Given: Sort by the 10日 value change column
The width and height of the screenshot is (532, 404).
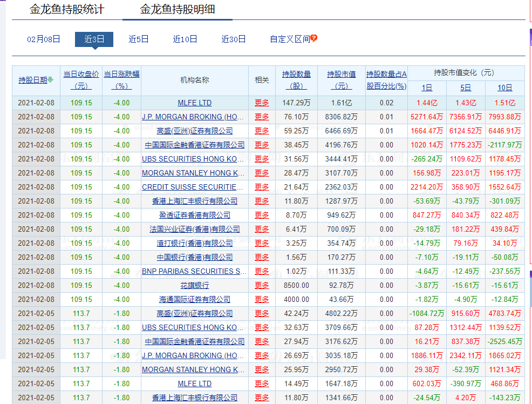Looking at the screenshot, I should click(505, 87).
